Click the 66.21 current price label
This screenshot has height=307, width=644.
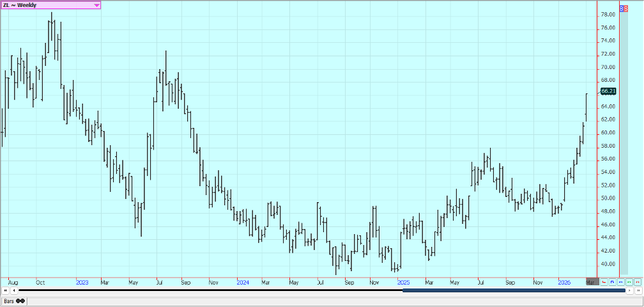(608, 91)
